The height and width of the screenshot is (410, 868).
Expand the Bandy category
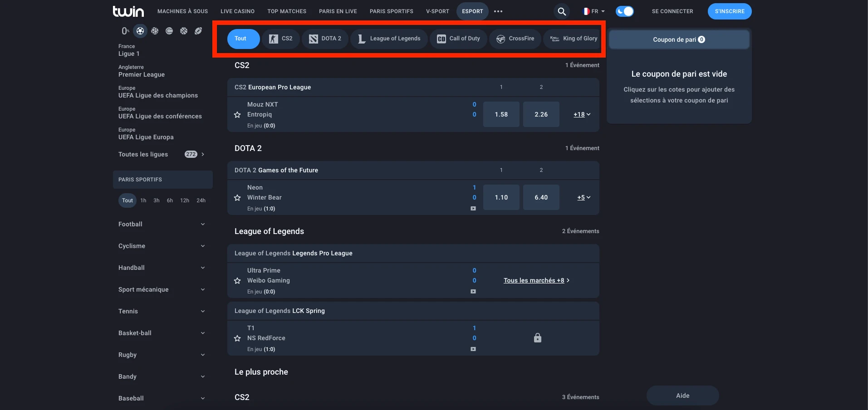[x=162, y=376]
